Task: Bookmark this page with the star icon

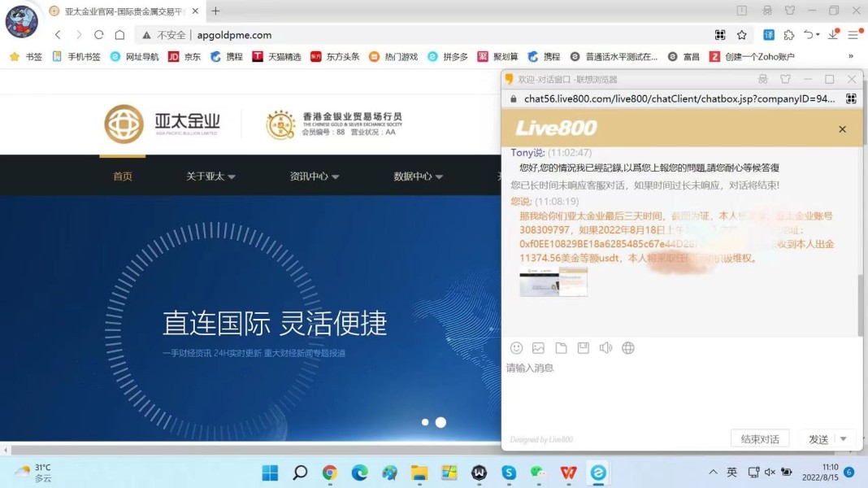Action: [742, 35]
